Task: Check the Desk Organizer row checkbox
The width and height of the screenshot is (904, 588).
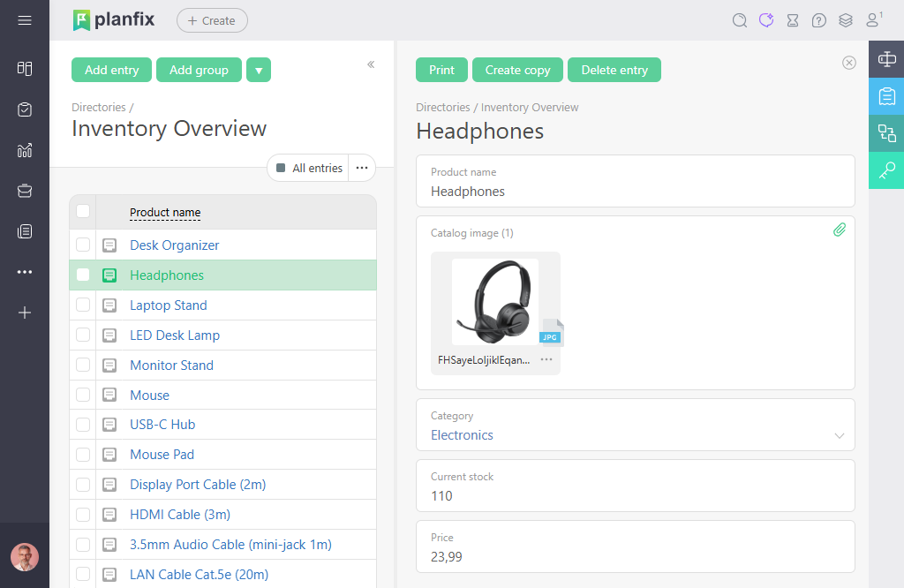Action: click(83, 245)
